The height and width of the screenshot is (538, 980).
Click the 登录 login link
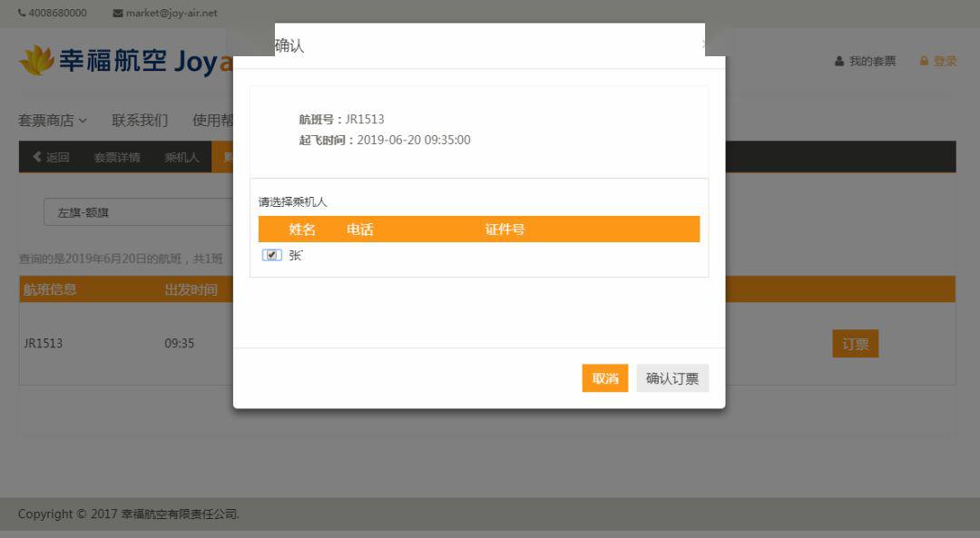pyautogui.click(x=944, y=61)
